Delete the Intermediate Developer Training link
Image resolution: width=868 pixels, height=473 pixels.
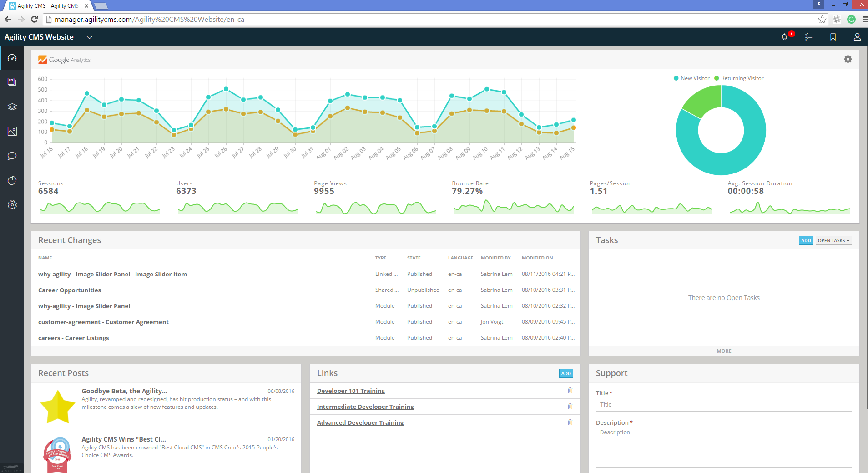point(570,406)
